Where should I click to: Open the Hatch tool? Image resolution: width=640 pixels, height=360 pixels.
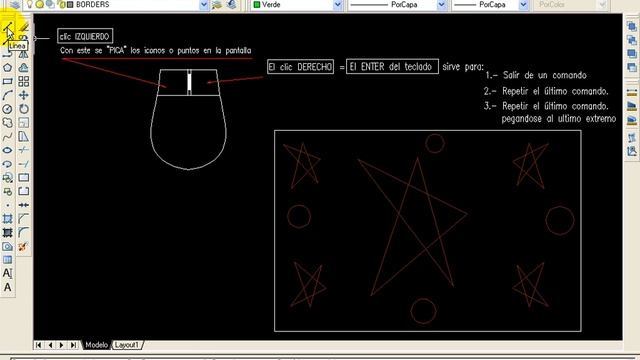pyautogui.click(x=8, y=219)
